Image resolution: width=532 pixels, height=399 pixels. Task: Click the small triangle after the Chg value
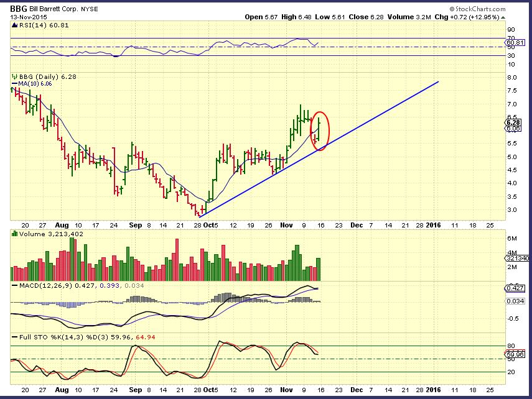tap(503, 17)
